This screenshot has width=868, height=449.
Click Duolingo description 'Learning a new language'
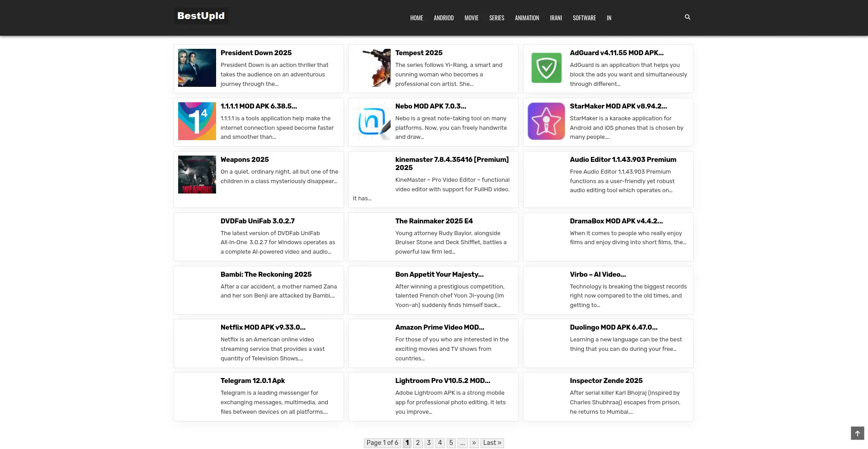click(626, 345)
